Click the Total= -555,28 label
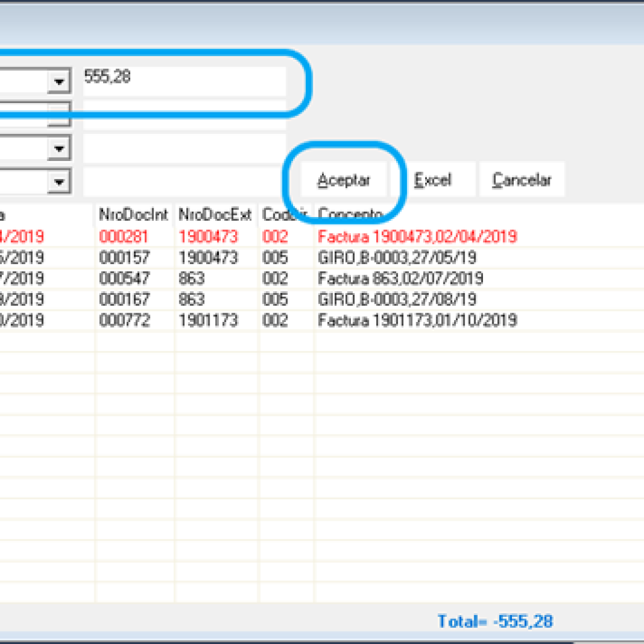Image resolution: width=644 pixels, height=644 pixels. (x=496, y=621)
